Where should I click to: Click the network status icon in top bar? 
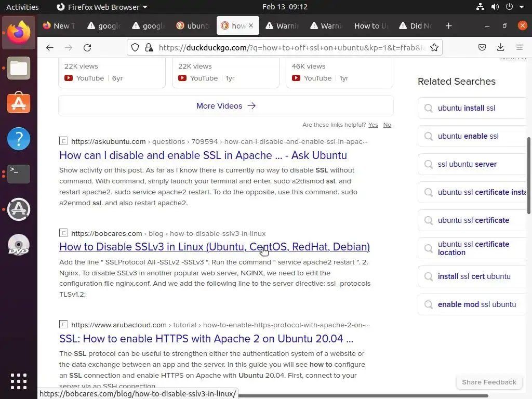[480, 7]
